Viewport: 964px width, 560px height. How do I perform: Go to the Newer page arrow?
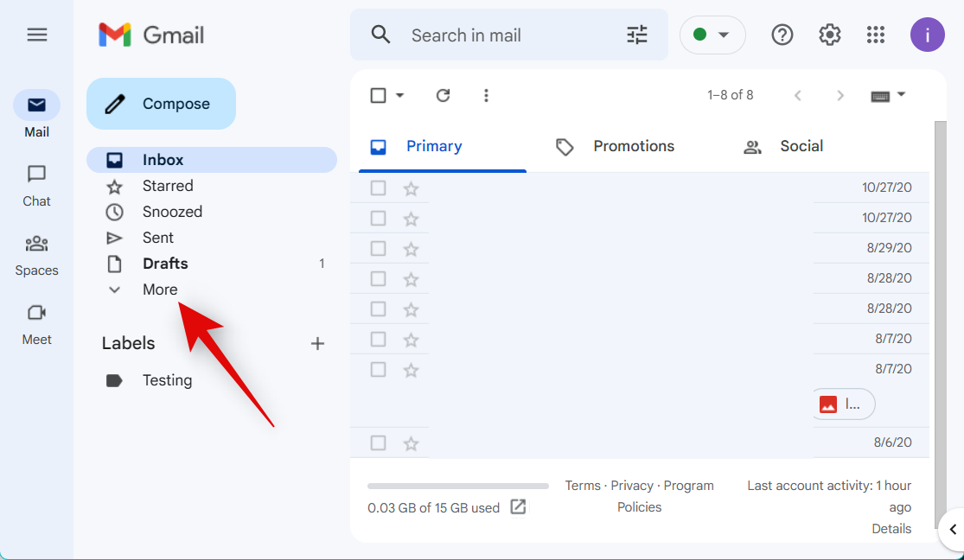(x=797, y=95)
